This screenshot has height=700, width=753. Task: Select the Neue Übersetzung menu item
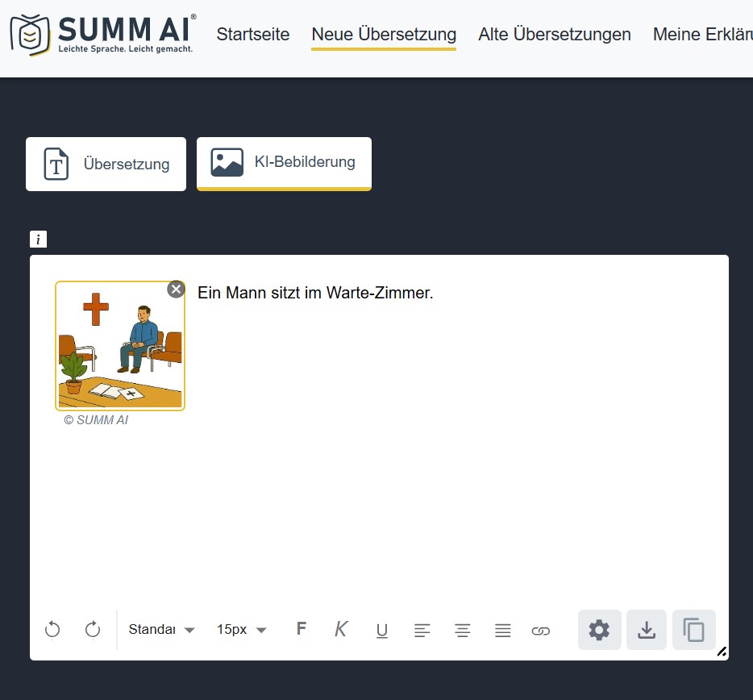tap(384, 34)
